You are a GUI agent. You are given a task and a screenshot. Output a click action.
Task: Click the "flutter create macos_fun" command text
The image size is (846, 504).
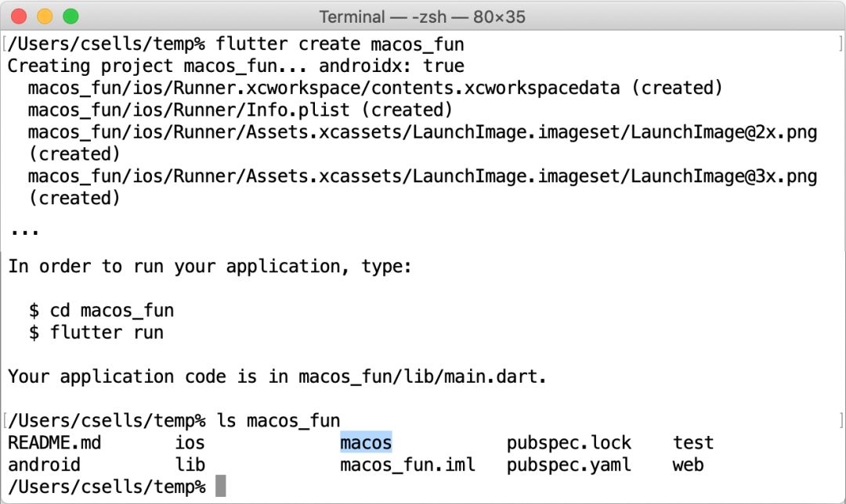point(340,44)
